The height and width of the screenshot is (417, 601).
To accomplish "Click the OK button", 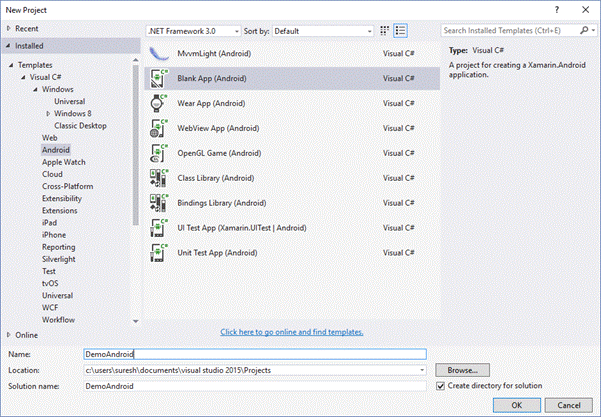I will (517, 405).
